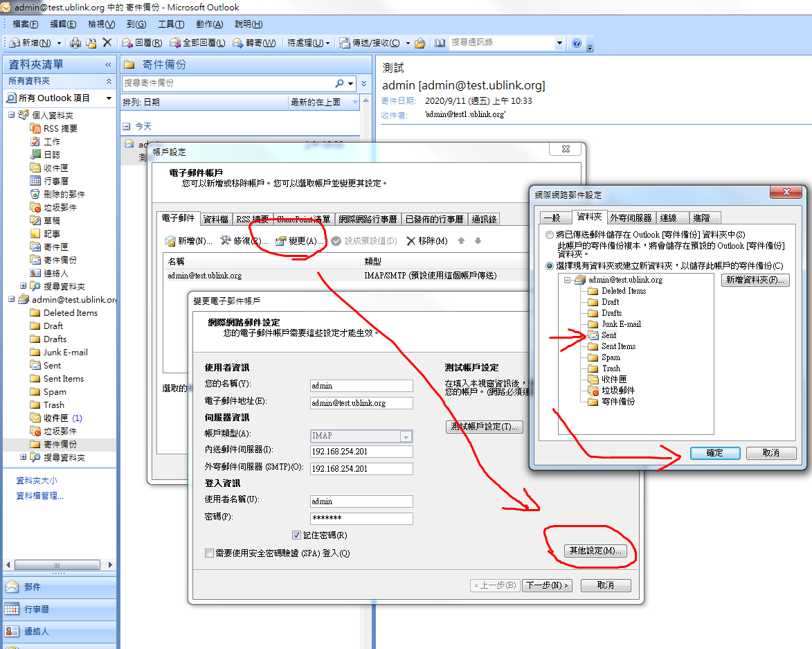
Task: Open the account type IMAP dropdown
Action: click(406, 436)
